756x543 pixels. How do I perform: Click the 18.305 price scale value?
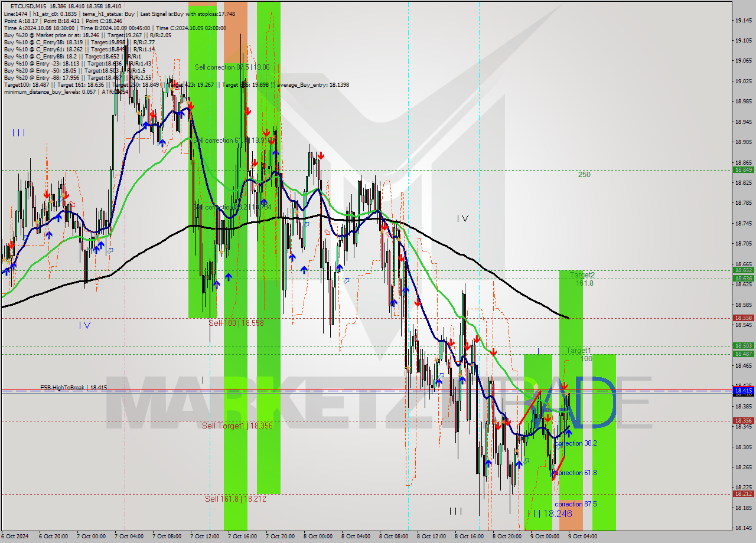coord(743,447)
